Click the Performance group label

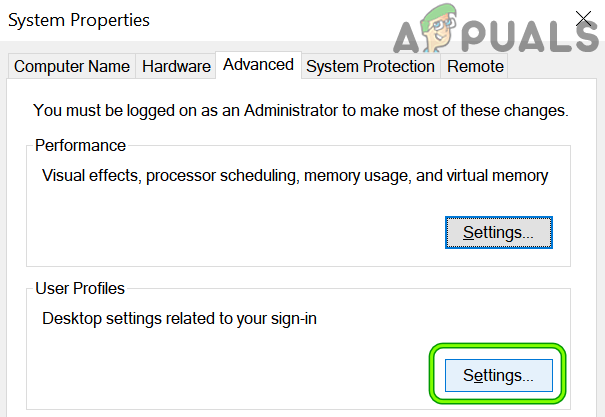(x=80, y=146)
